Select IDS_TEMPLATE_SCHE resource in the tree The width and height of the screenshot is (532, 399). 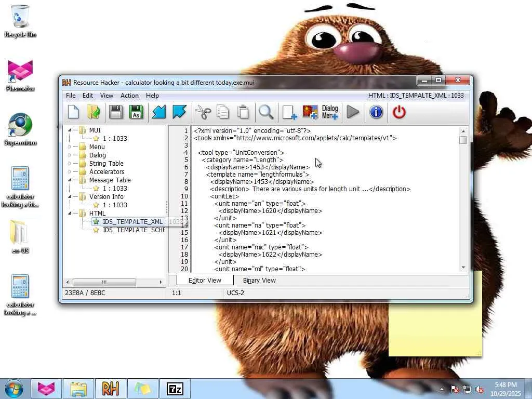point(134,230)
